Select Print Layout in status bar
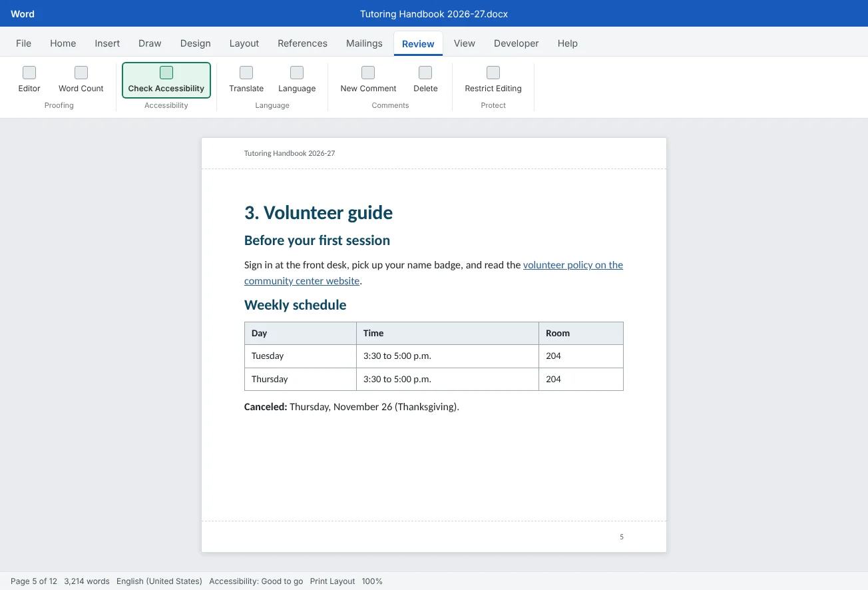 (x=333, y=581)
